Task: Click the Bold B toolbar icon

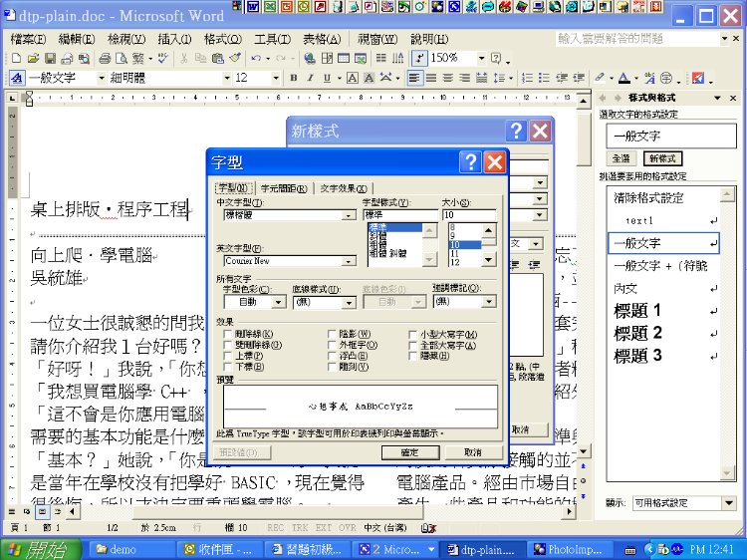Action: (x=294, y=78)
